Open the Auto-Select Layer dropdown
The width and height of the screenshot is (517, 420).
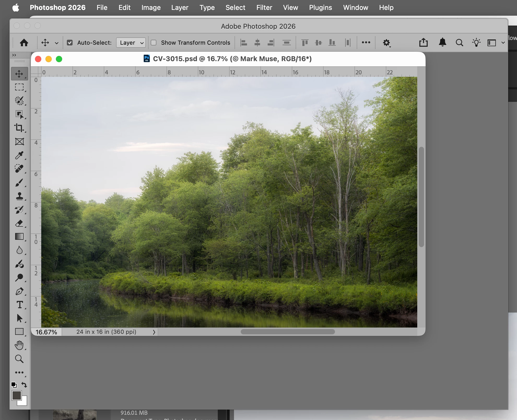131,43
